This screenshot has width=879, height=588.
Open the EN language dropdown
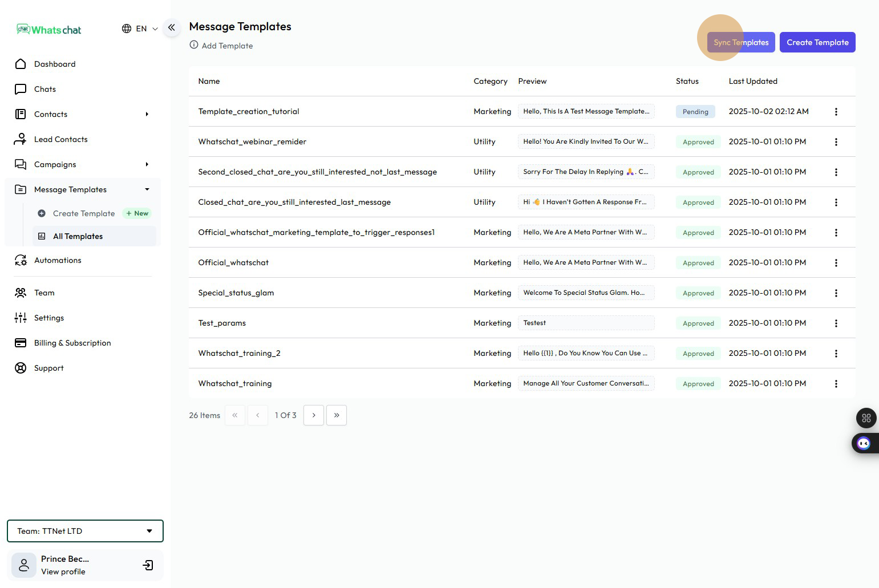pyautogui.click(x=140, y=29)
